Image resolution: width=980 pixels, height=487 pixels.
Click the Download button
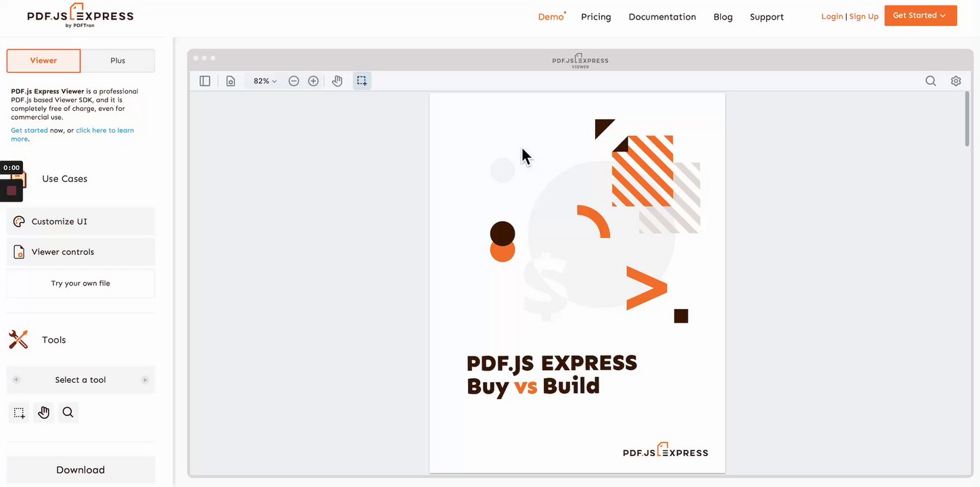click(80, 470)
